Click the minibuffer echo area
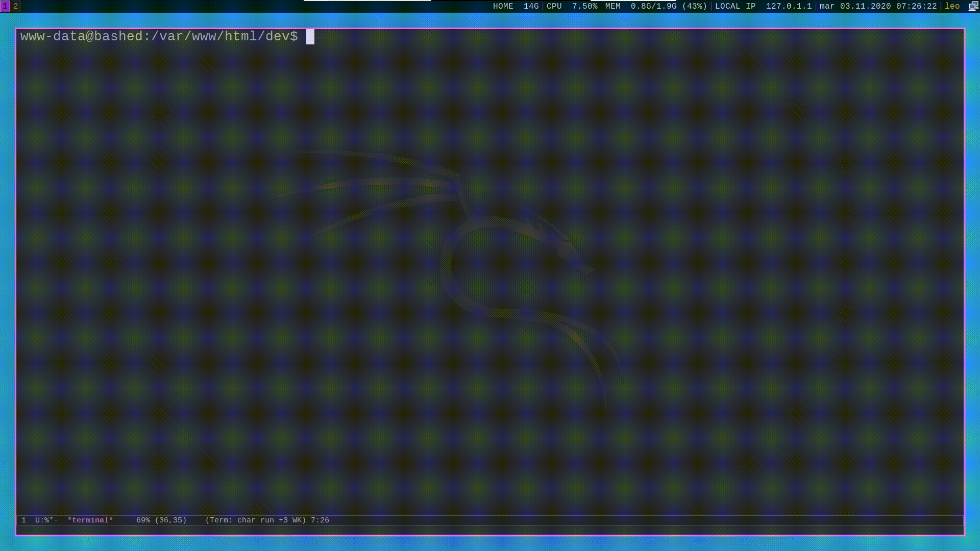This screenshot has height=551, width=980. [x=490, y=530]
